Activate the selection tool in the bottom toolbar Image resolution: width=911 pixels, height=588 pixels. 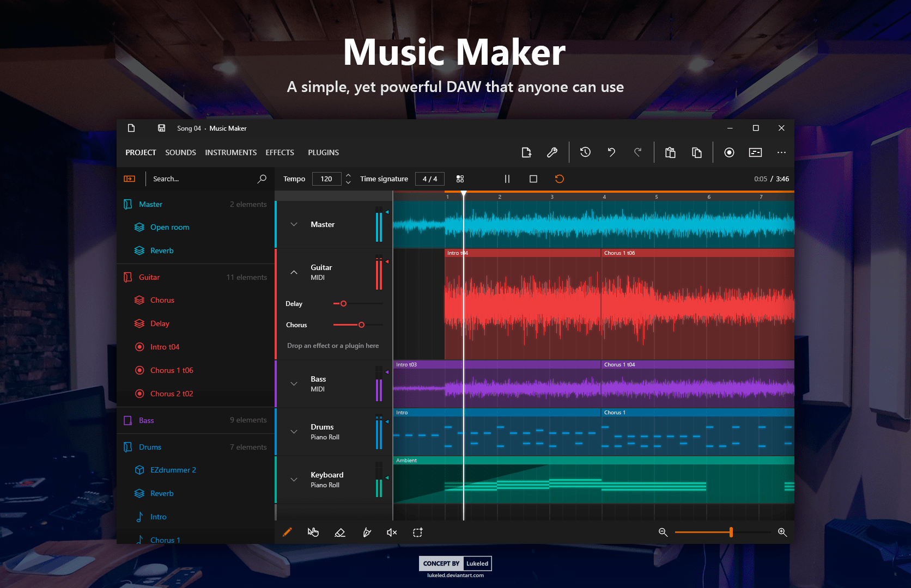417,532
